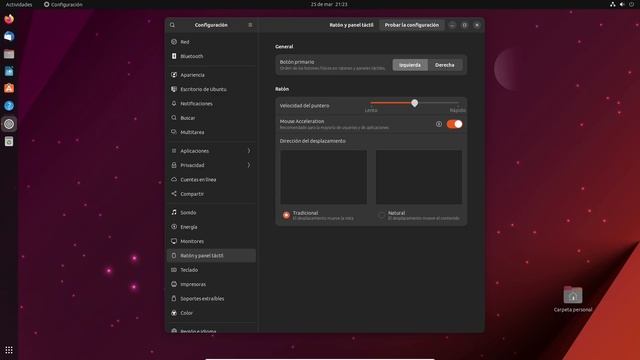The height and width of the screenshot is (360, 640).
Task: Open Impresoras settings panel
Action: 212,284
